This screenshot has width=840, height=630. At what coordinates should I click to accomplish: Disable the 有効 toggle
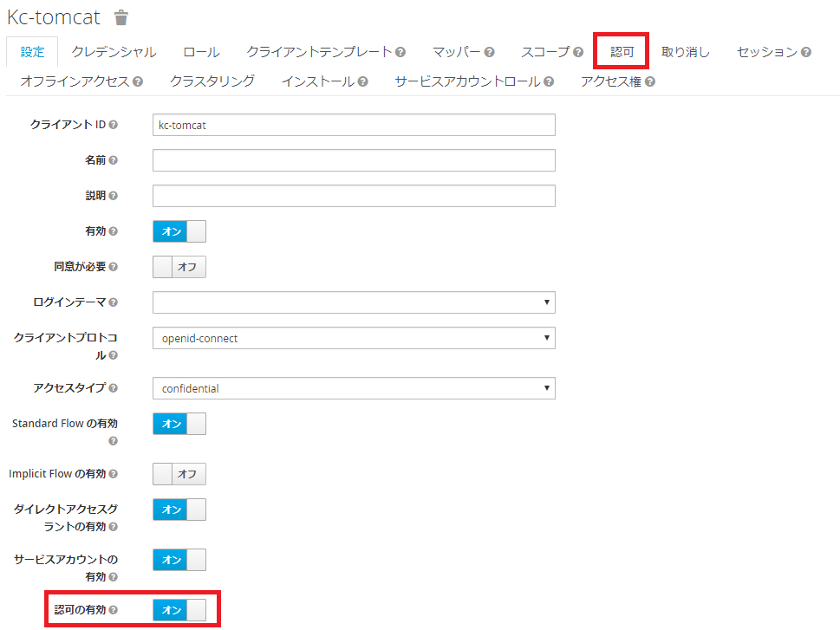pyautogui.click(x=179, y=231)
